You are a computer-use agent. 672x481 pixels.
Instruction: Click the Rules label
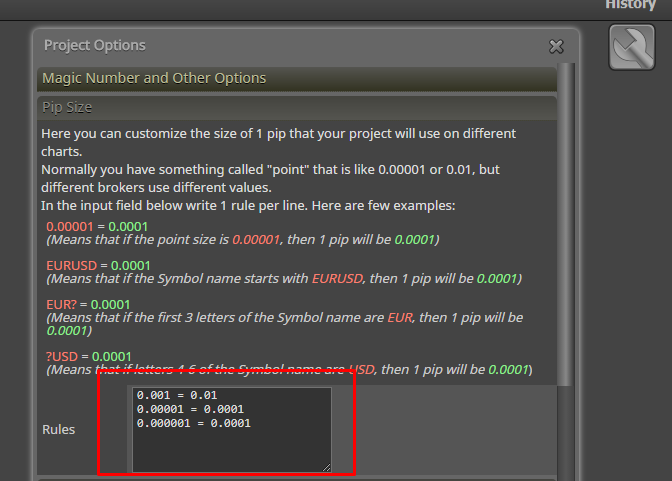click(58, 430)
